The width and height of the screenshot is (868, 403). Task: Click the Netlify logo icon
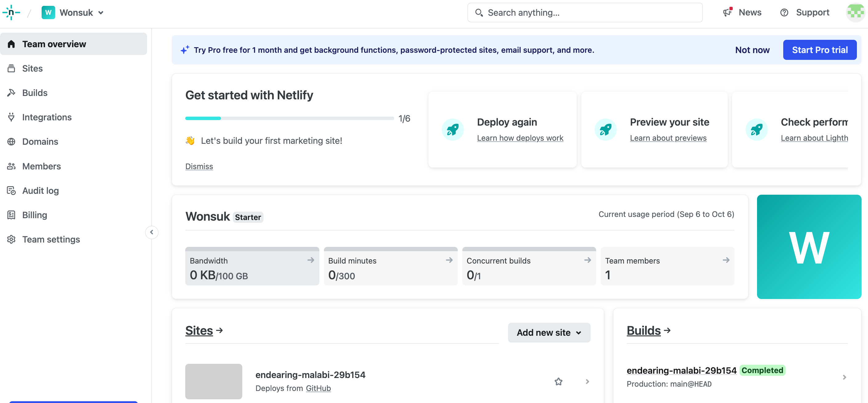(x=11, y=12)
